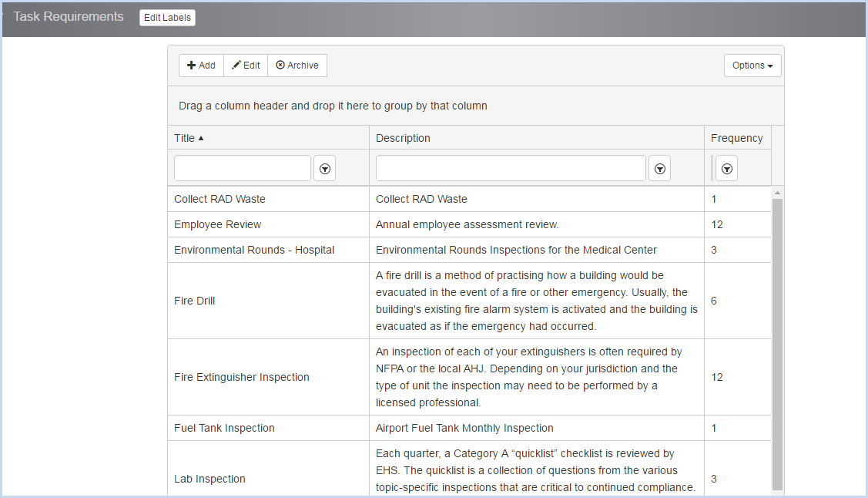This screenshot has height=498, width=868.
Task: Toggle sort arrow on Title column
Action: point(201,138)
